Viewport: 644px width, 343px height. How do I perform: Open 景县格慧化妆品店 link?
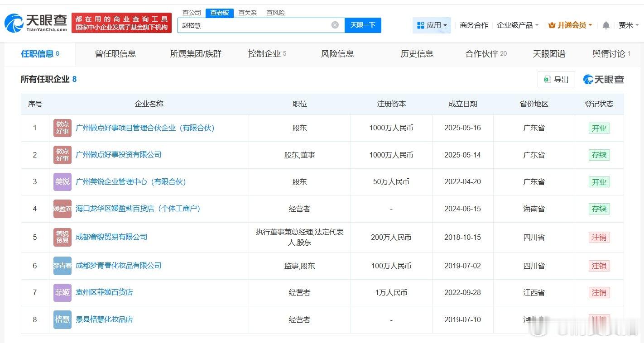104,319
